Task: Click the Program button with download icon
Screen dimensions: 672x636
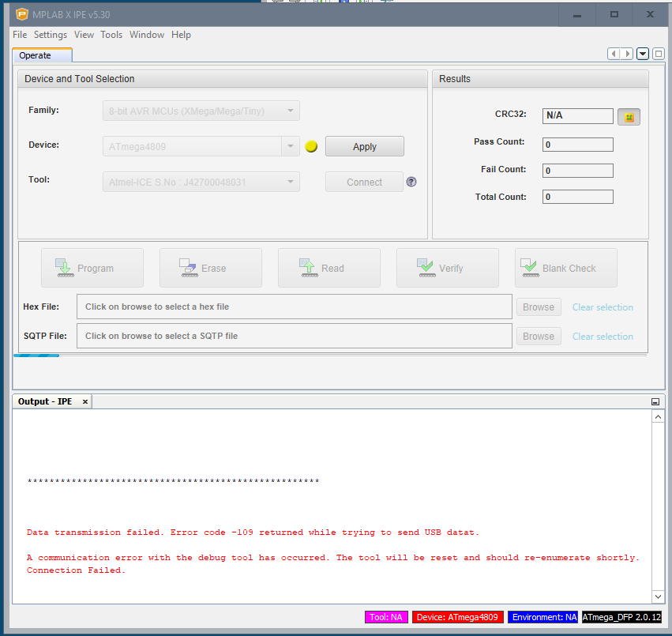Action: (92, 268)
